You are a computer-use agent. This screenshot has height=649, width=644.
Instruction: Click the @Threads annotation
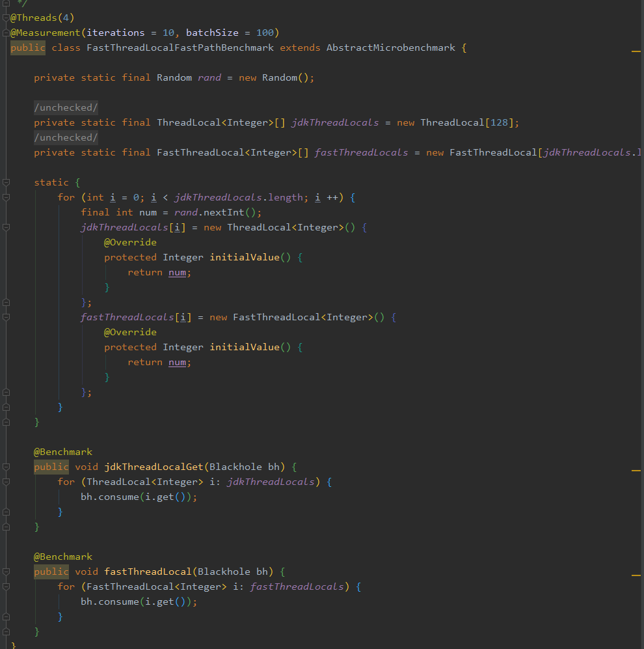[34, 18]
